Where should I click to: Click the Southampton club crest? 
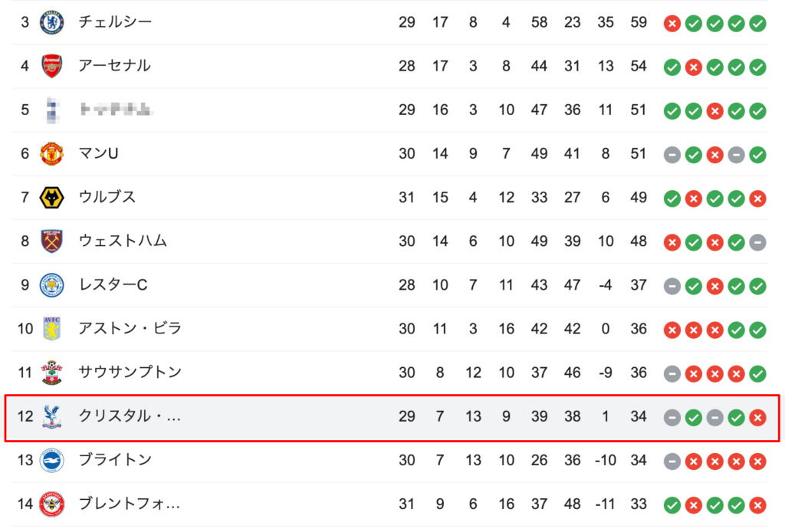point(51,373)
